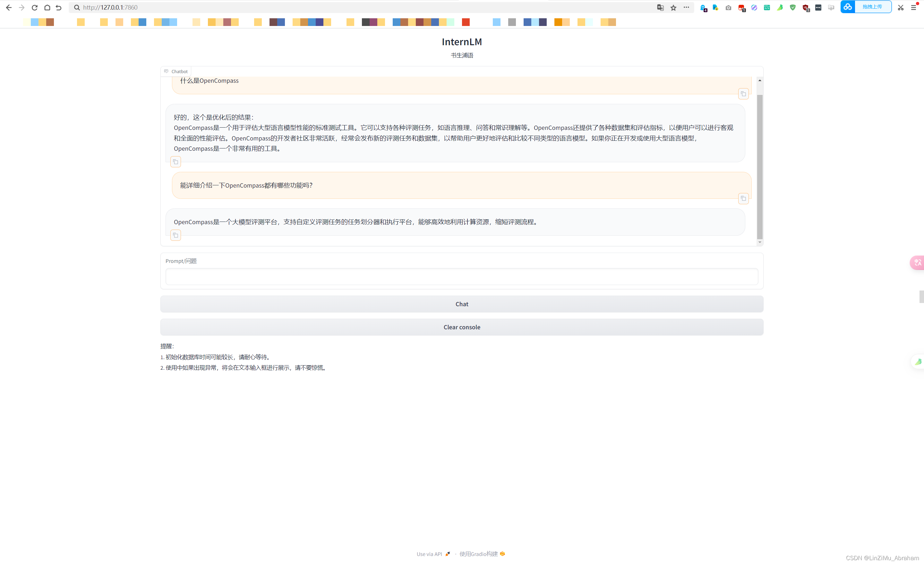Open the green code window extension
924x564 pixels.
click(767, 7)
